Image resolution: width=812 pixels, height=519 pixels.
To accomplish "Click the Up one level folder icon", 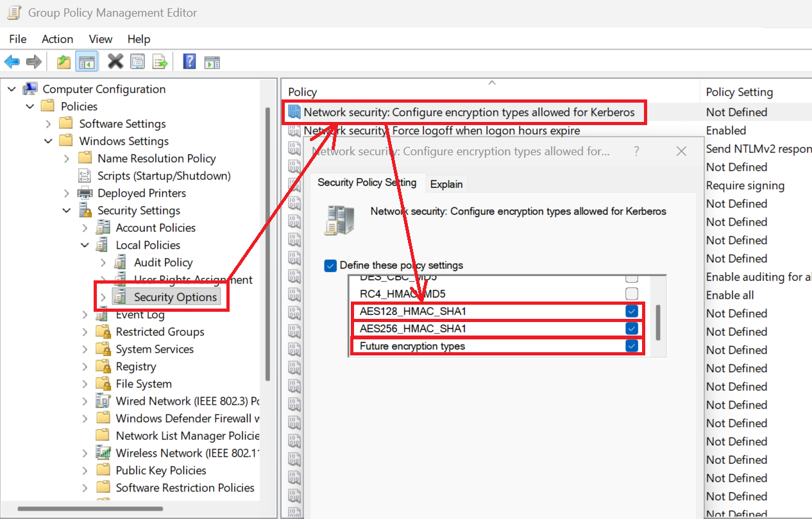I will [x=63, y=62].
